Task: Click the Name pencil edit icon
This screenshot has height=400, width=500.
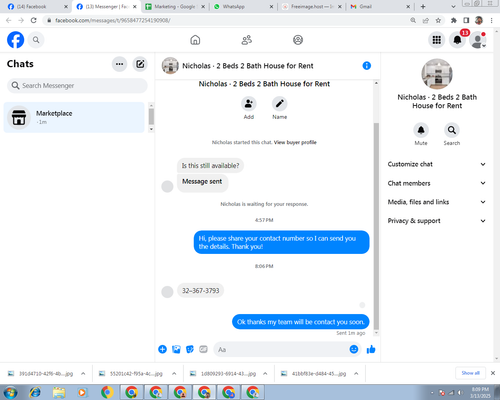Action: pos(280,104)
